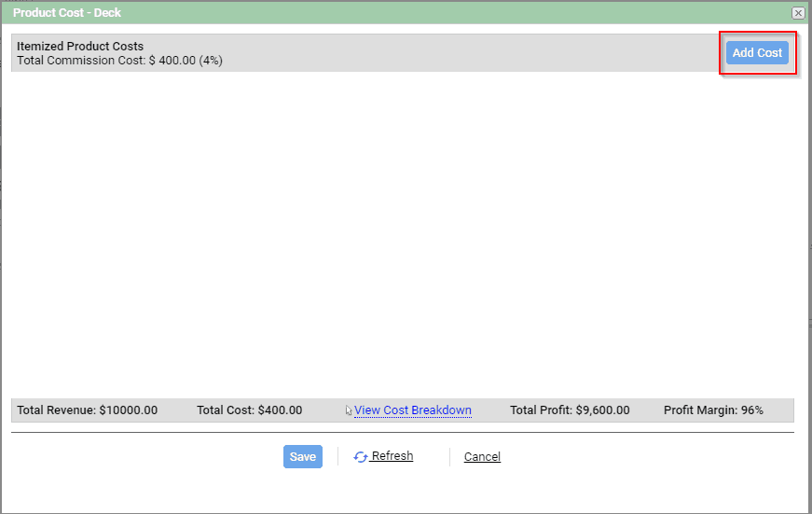The image size is (812, 514).
Task: Cancel the Product Cost dialog
Action: [x=482, y=456]
